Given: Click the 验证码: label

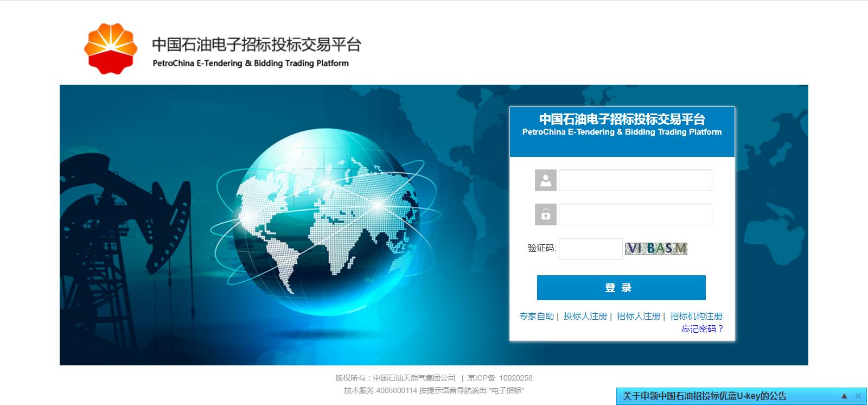Looking at the screenshot, I should pyautogui.click(x=542, y=248).
